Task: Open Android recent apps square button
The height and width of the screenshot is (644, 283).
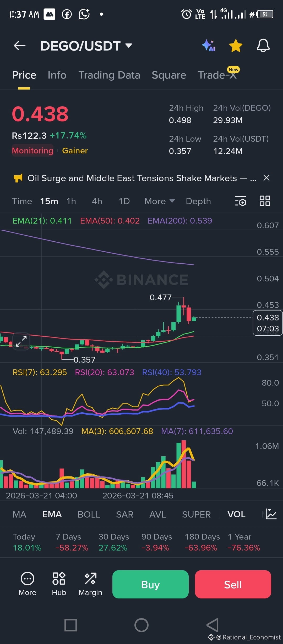Action: [71, 625]
